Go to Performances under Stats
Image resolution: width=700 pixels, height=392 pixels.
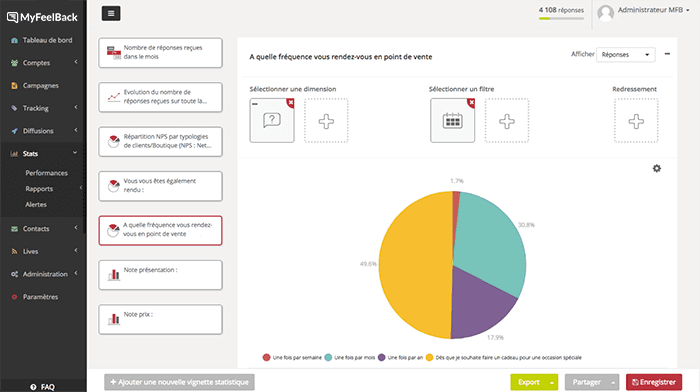pyautogui.click(x=46, y=173)
